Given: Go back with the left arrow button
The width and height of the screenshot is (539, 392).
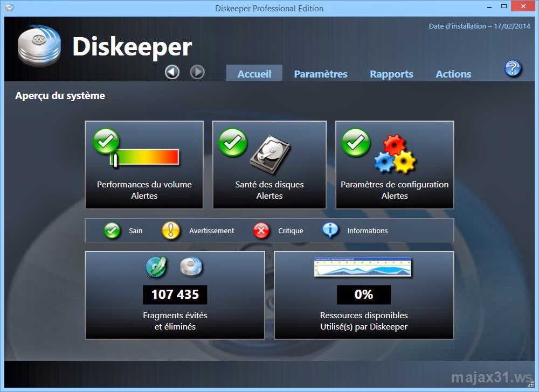Looking at the screenshot, I should pos(172,72).
